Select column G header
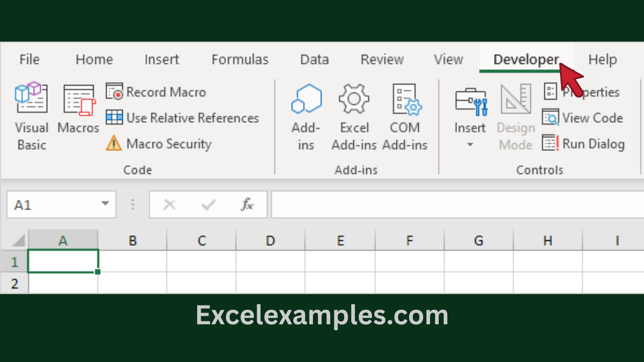Viewport: 644px width, 362px height. pos(478,240)
